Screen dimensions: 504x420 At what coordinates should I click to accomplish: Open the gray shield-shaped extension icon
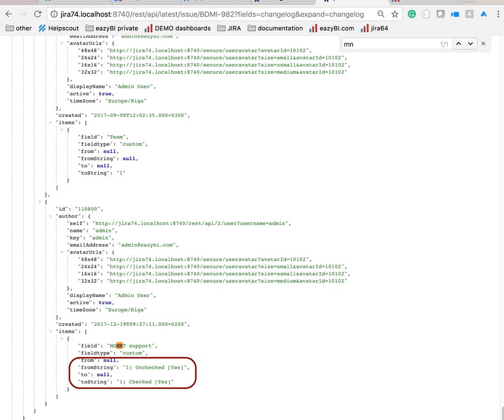tap(440, 14)
